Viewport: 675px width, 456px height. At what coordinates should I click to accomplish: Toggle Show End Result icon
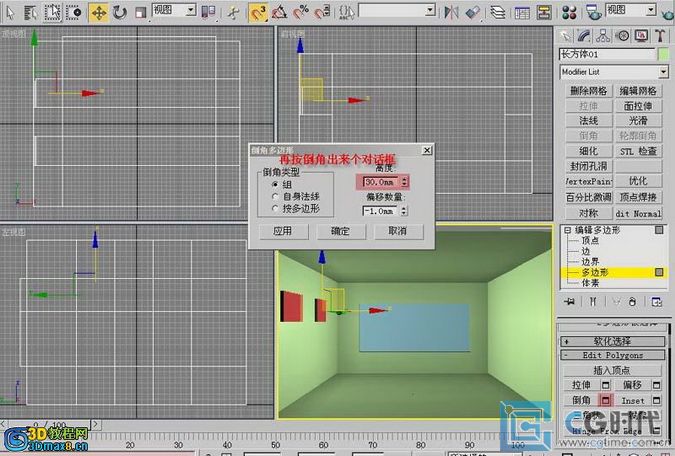(593, 302)
